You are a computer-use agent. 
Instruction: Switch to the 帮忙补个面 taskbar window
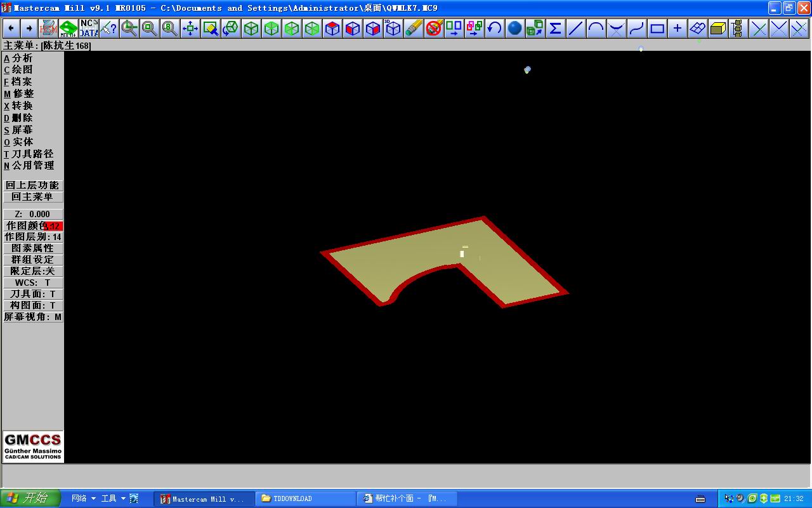click(x=407, y=498)
